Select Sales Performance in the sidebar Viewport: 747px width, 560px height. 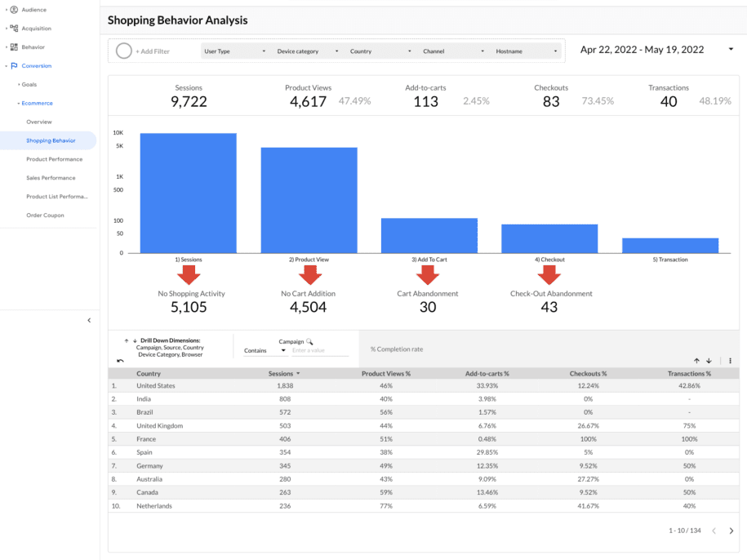click(51, 178)
